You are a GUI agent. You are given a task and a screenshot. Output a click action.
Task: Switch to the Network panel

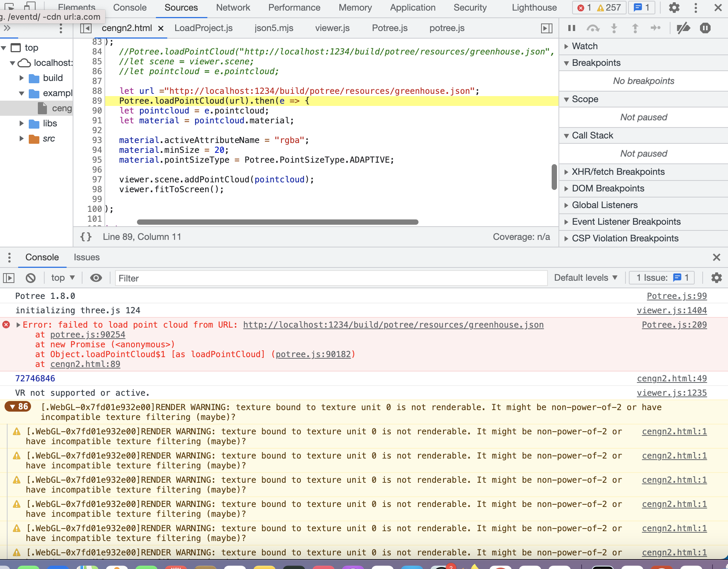click(x=233, y=8)
